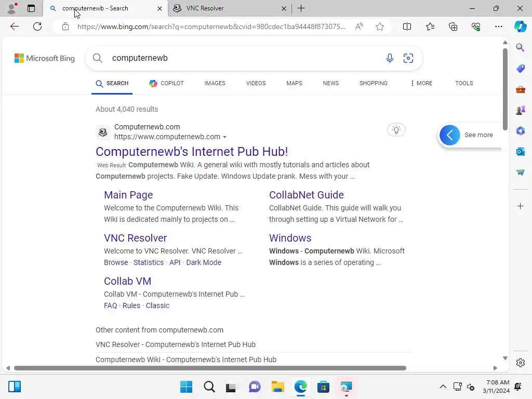Open the Collab VM sitelink
Screen dimensions: 532x399
pos(128,281)
